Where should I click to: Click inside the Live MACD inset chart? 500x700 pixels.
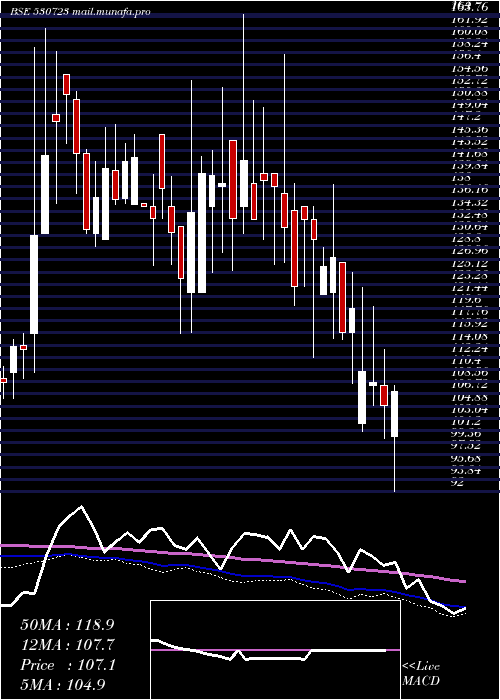[275, 650]
